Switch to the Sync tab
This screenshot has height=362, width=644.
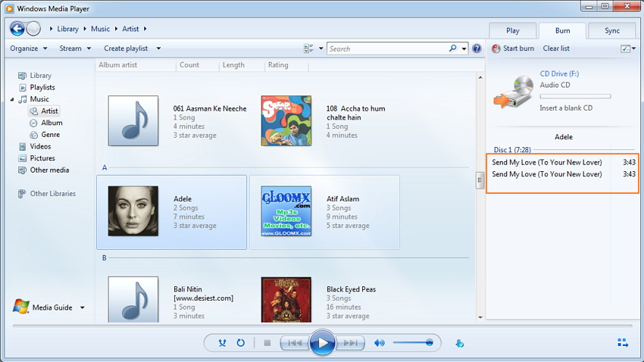pos(612,30)
